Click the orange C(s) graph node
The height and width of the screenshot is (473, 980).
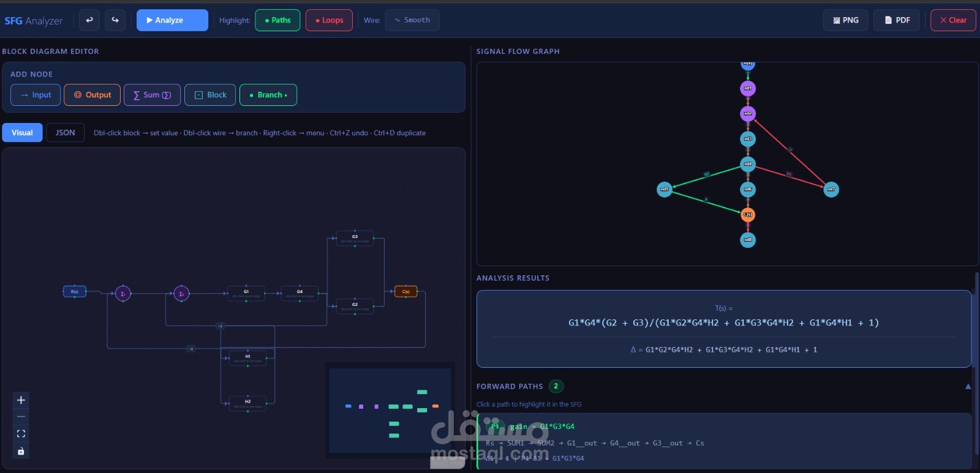[x=748, y=215]
